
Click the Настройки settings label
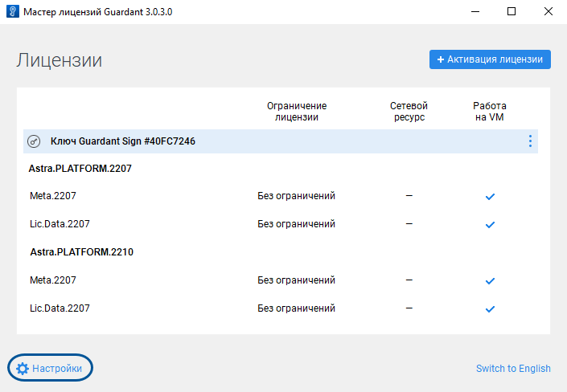click(57, 369)
